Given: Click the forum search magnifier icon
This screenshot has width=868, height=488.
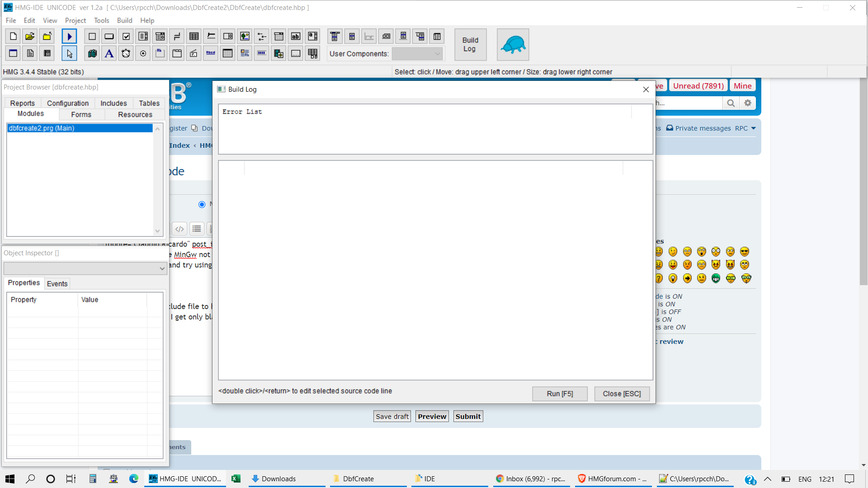Looking at the screenshot, I should [x=731, y=103].
